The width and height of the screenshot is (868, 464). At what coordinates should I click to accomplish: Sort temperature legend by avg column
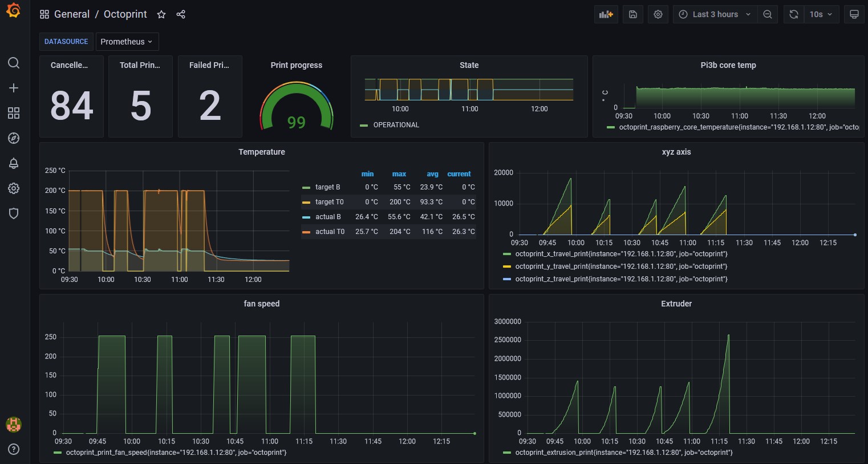433,174
